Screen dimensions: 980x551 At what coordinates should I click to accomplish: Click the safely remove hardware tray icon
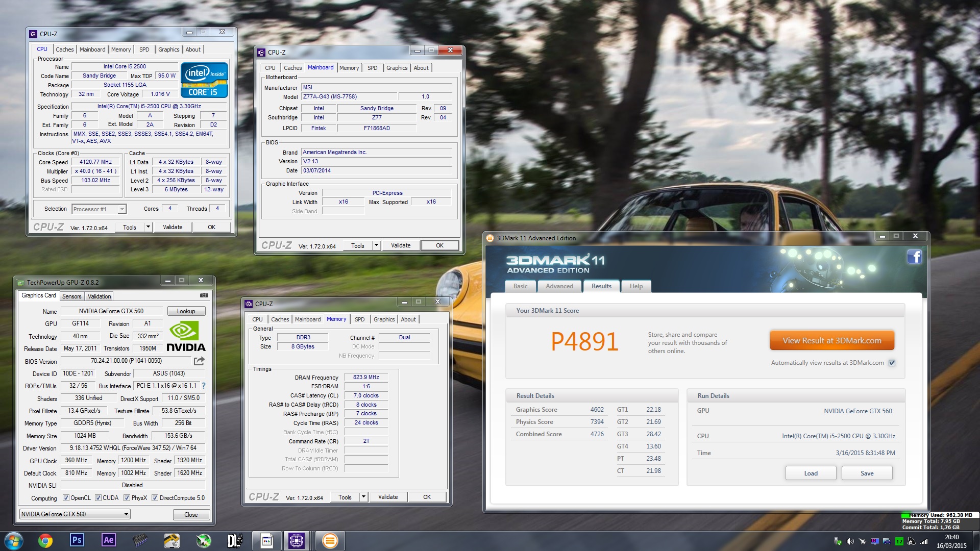(837, 541)
